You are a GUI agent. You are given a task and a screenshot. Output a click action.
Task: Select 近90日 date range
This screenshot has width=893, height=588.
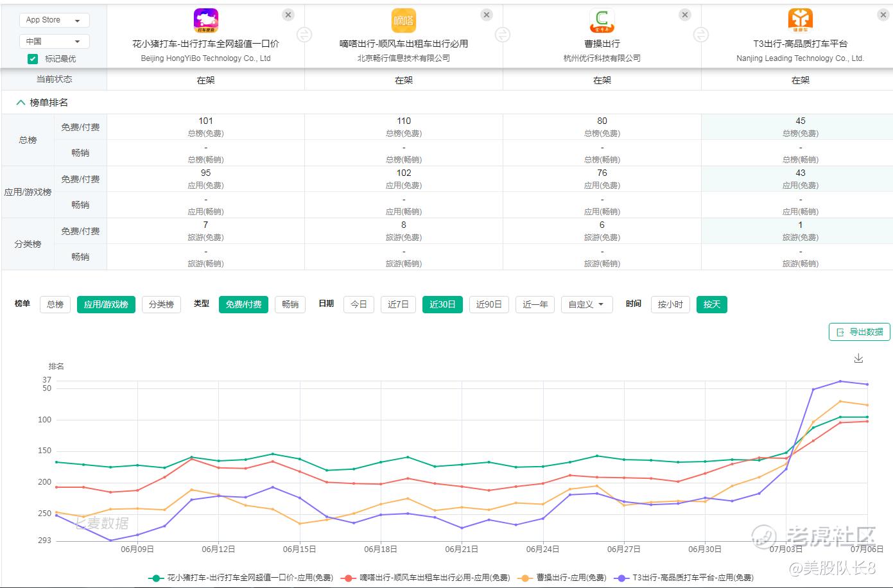489,304
